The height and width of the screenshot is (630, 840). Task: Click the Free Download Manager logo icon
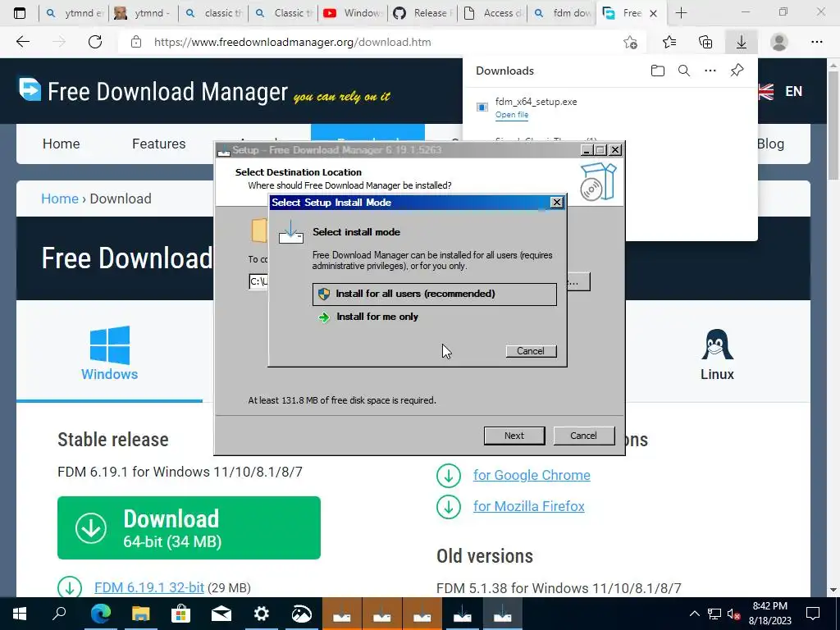(x=30, y=89)
